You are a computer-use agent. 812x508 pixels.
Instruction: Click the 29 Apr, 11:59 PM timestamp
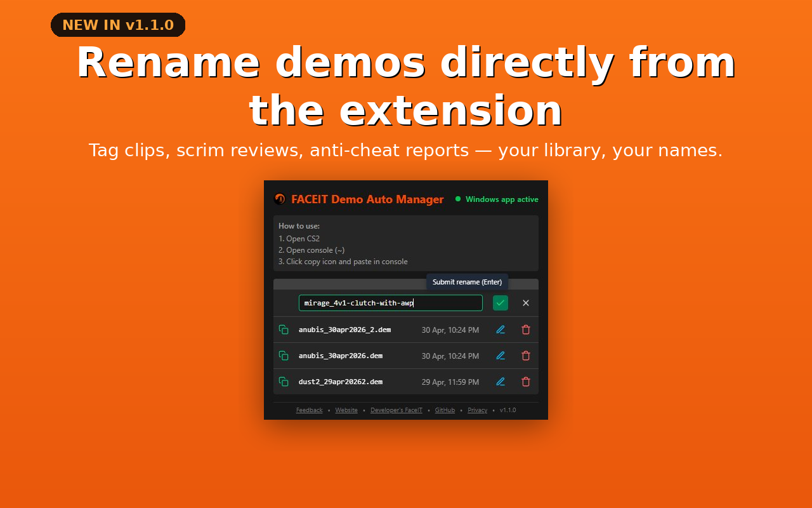450,382
